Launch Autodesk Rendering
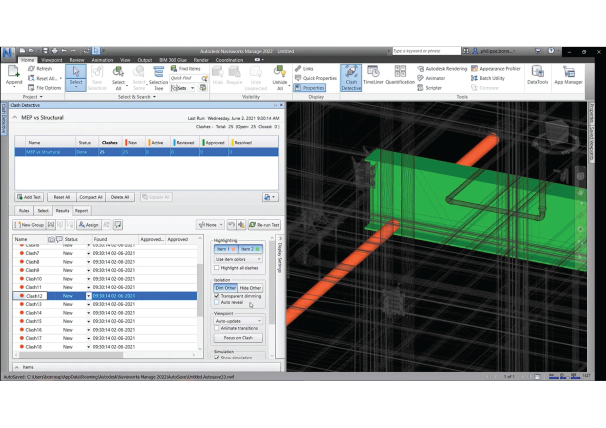606x428 pixels. point(442,68)
